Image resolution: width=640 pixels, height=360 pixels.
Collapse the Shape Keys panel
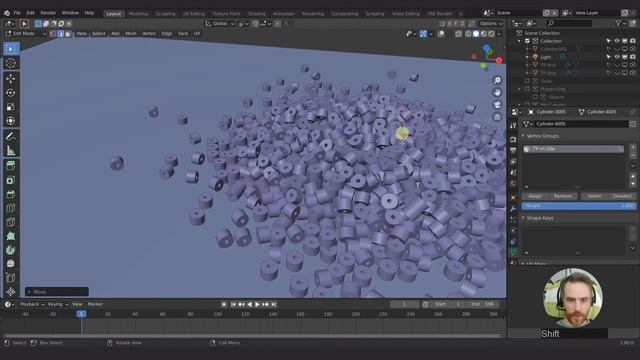523,218
